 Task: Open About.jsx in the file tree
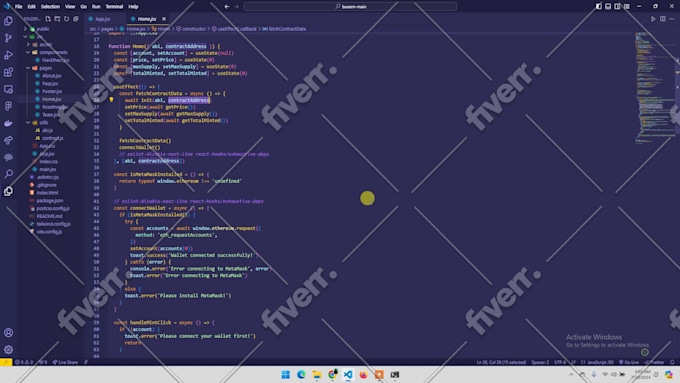[52, 76]
